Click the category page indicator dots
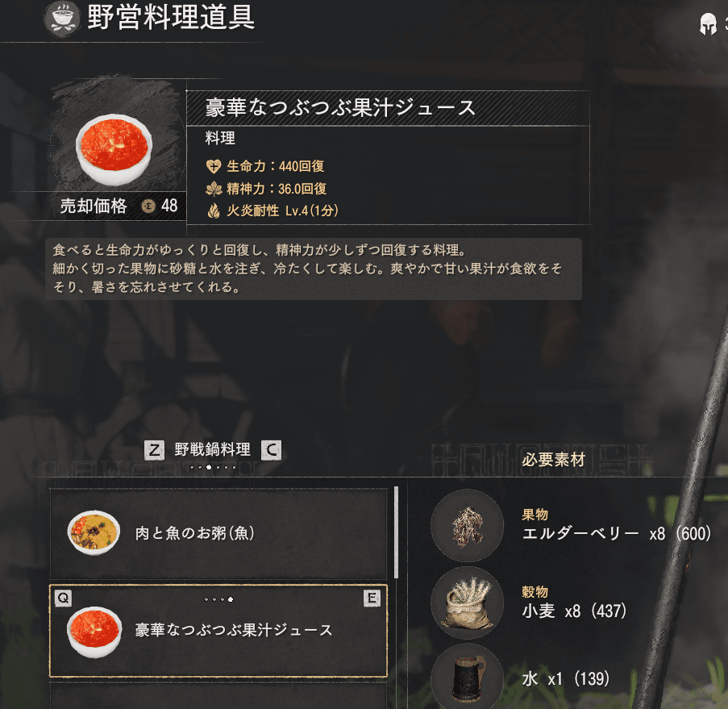Screen dimensions: 728x709 (213, 467)
